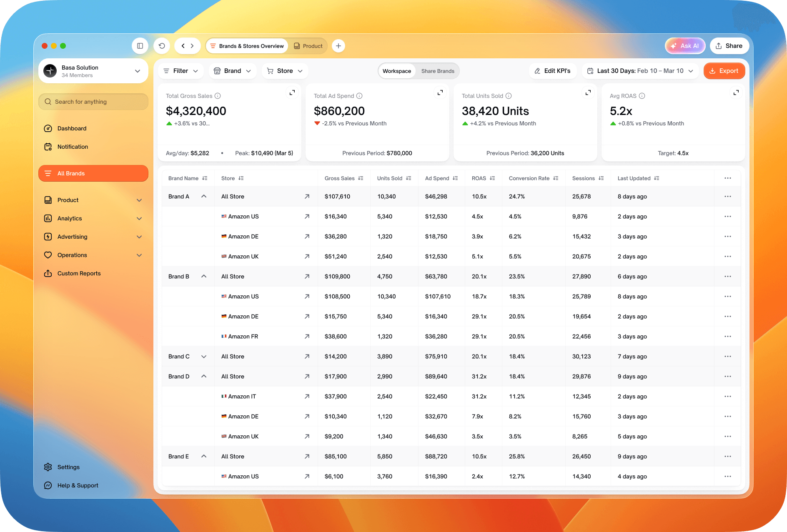Collapse Brand E rows
The image size is (787, 532).
point(204,456)
